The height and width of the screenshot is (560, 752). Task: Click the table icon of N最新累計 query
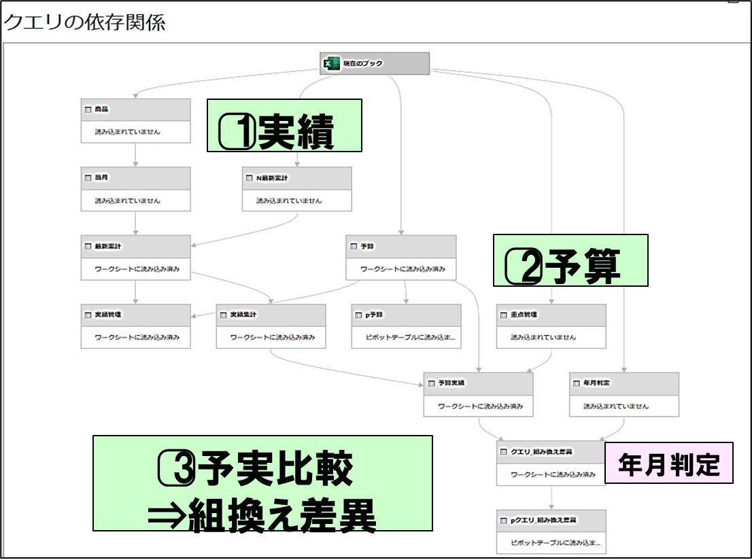(x=249, y=178)
